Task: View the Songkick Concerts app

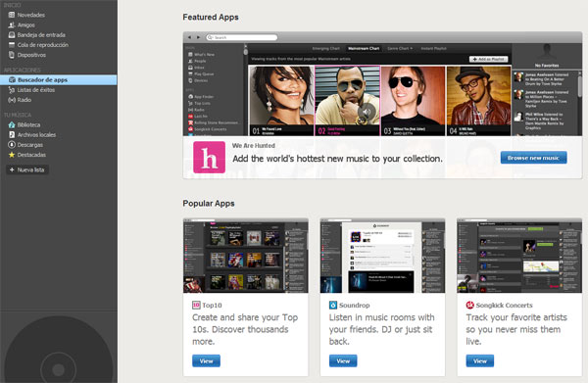Action: 480,360
